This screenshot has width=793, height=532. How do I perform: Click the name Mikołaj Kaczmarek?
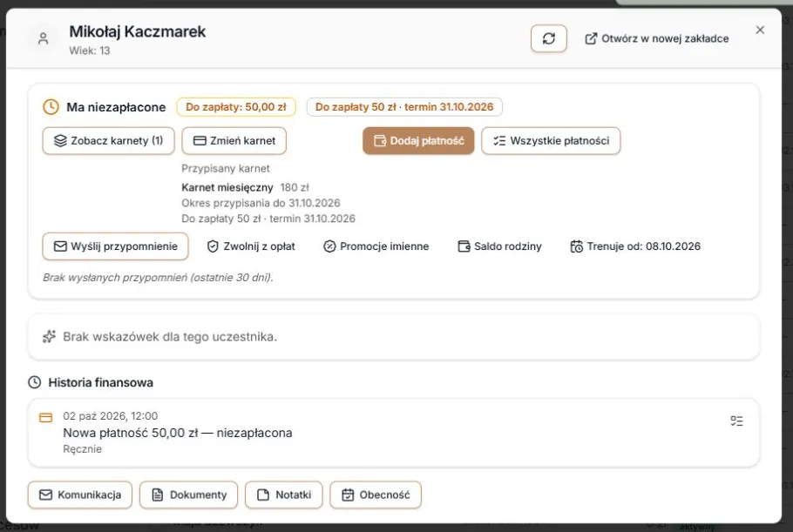(x=138, y=32)
